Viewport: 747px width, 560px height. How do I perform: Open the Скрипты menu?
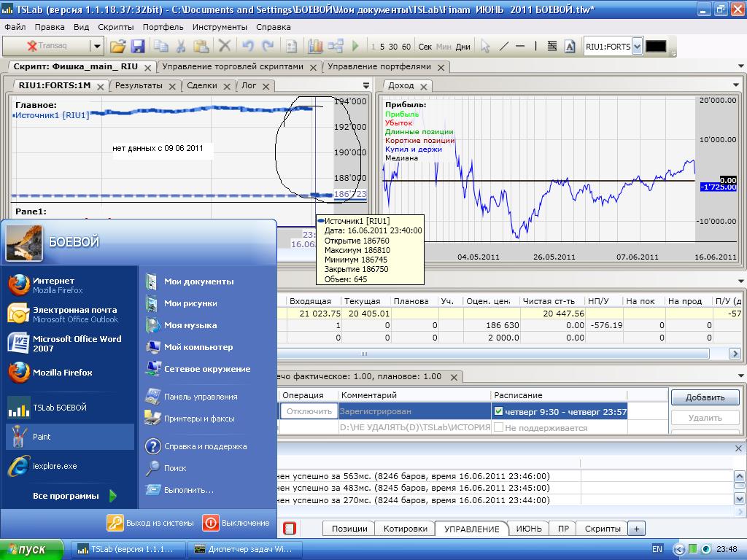115,27
